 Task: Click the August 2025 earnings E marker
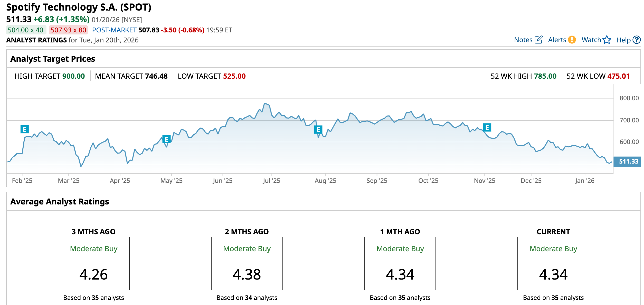[x=318, y=130]
